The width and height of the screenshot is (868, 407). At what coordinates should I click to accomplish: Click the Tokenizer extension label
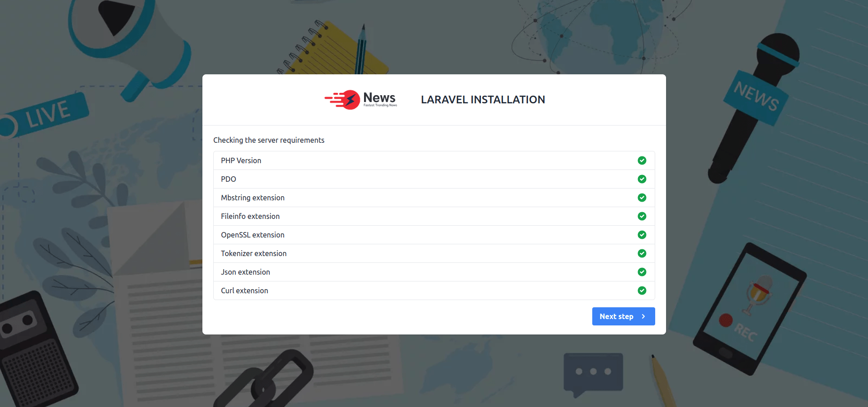[x=254, y=253]
